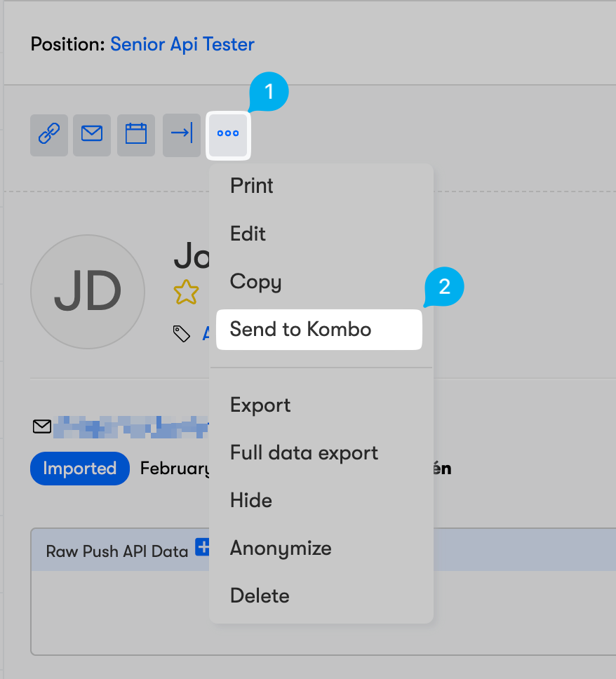The height and width of the screenshot is (679, 616).
Task: Select Delete in the options menu
Action: click(x=260, y=596)
